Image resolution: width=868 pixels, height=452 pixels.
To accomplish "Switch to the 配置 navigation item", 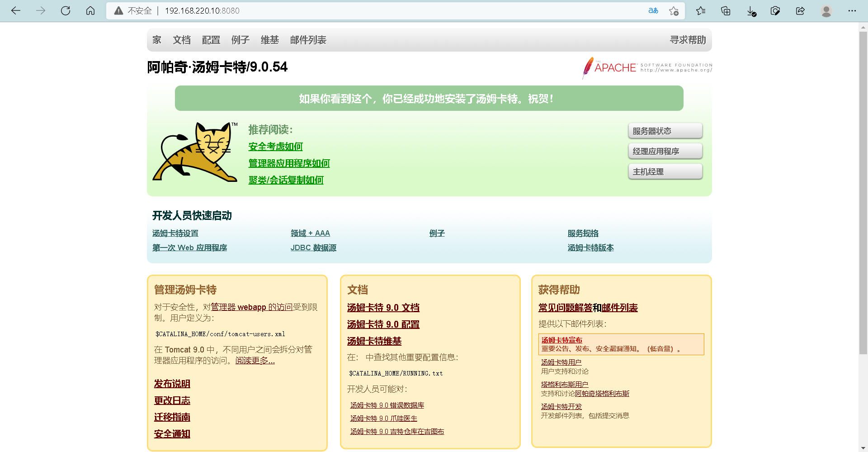I will click(x=211, y=40).
